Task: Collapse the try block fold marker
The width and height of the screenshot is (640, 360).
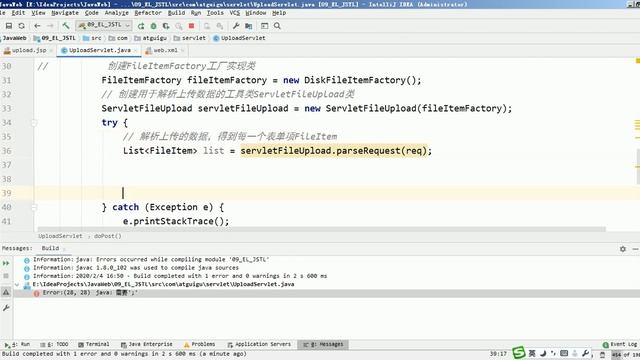Action: point(34,122)
